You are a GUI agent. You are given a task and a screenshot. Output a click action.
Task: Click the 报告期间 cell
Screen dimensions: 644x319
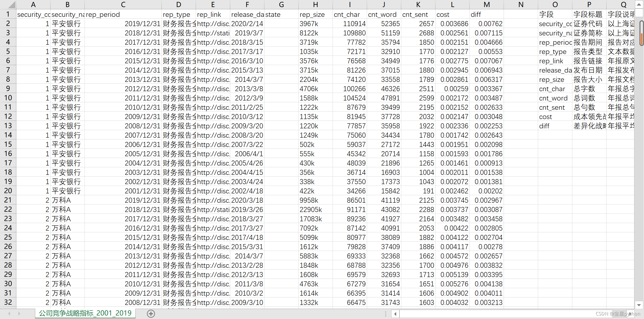pos(589,42)
